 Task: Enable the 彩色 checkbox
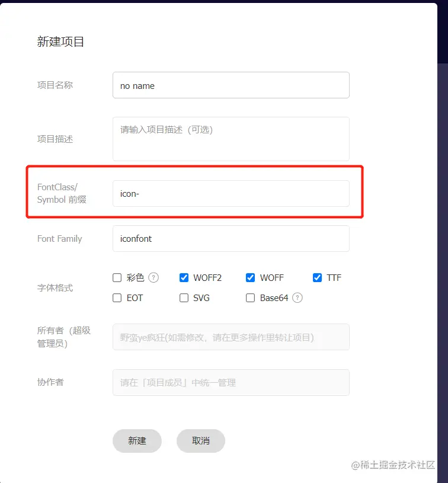click(x=117, y=277)
